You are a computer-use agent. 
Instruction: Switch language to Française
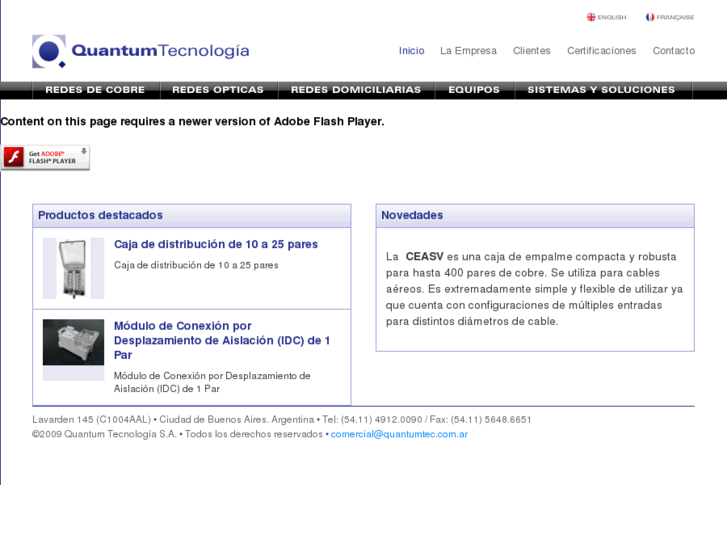tap(670, 17)
